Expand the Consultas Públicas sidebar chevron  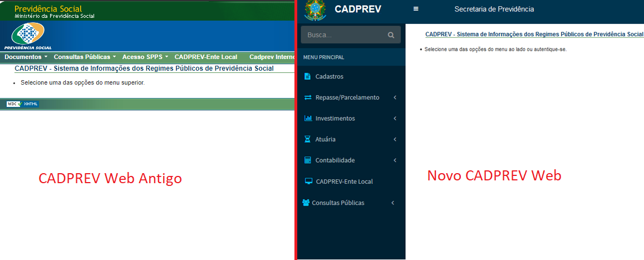pyautogui.click(x=392, y=203)
